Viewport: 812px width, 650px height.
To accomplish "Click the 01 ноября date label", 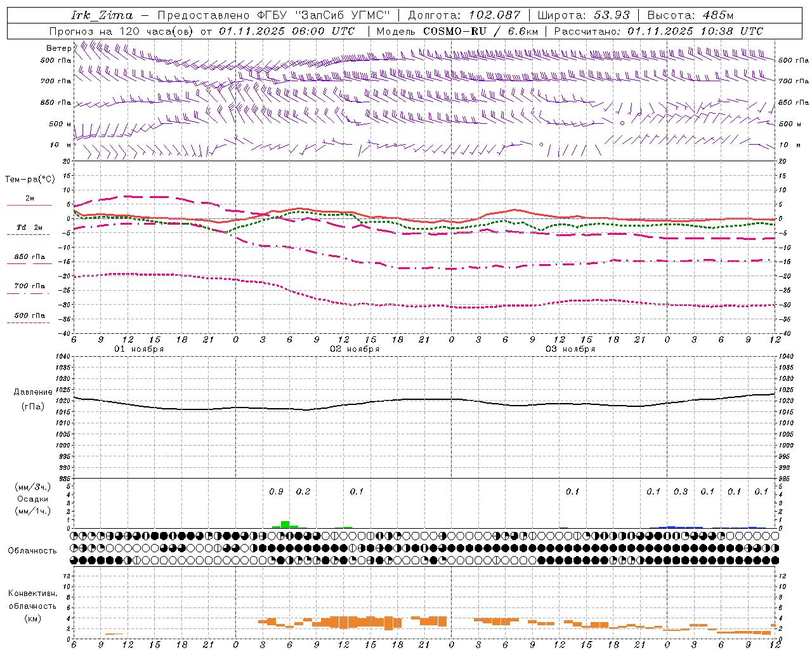I will 139,349.
